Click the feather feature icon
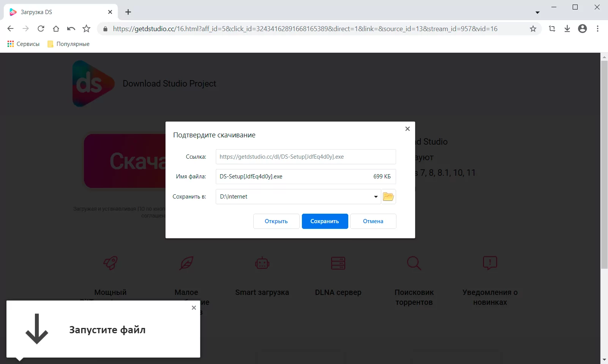 coord(186,263)
